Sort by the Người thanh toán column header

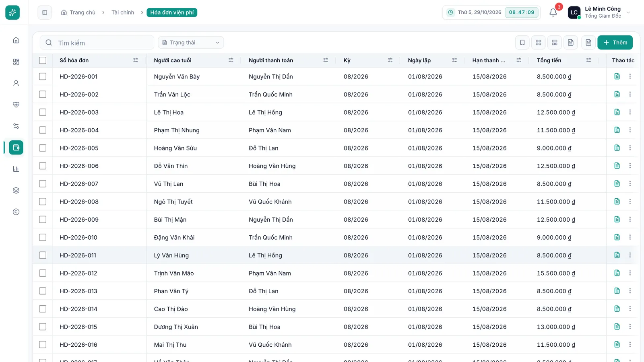(271, 60)
